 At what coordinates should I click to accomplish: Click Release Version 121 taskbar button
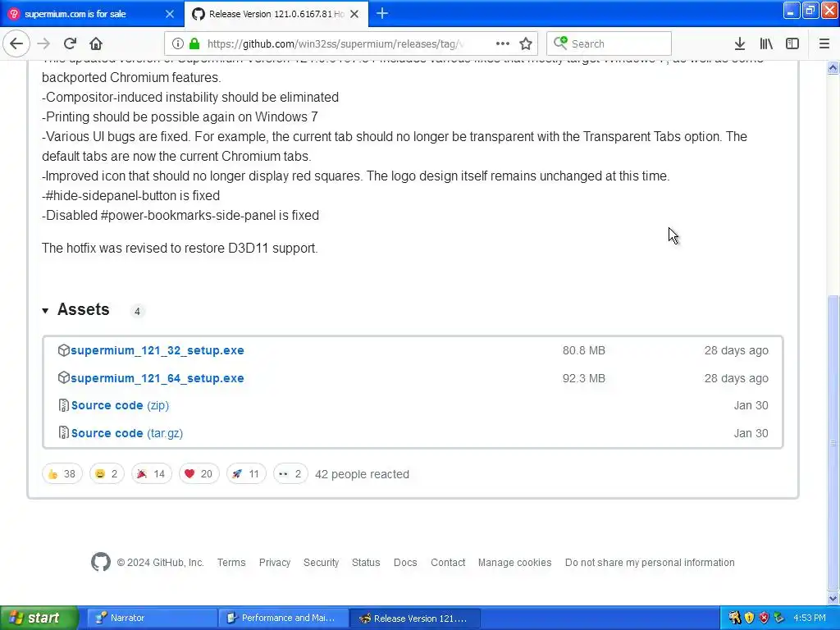tap(415, 619)
